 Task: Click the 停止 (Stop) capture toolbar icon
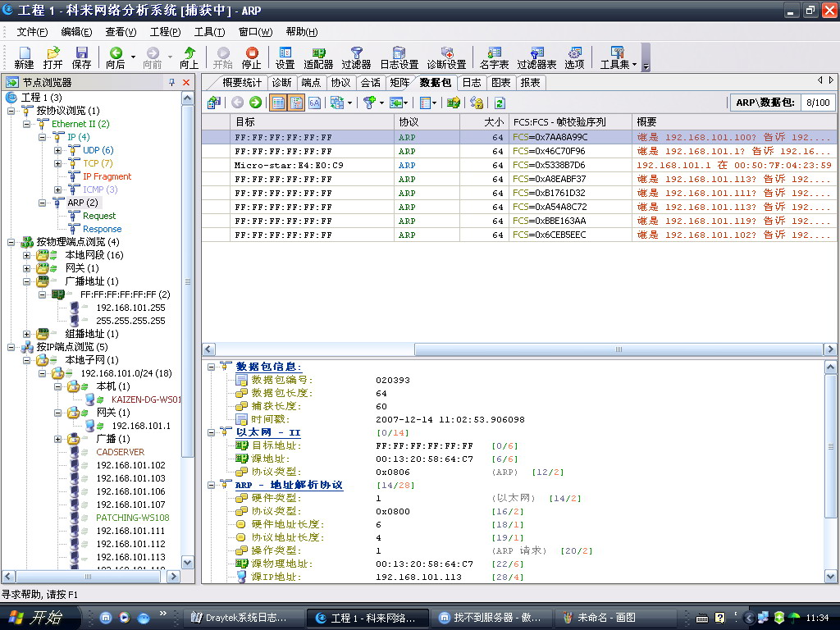tap(252, 57)
